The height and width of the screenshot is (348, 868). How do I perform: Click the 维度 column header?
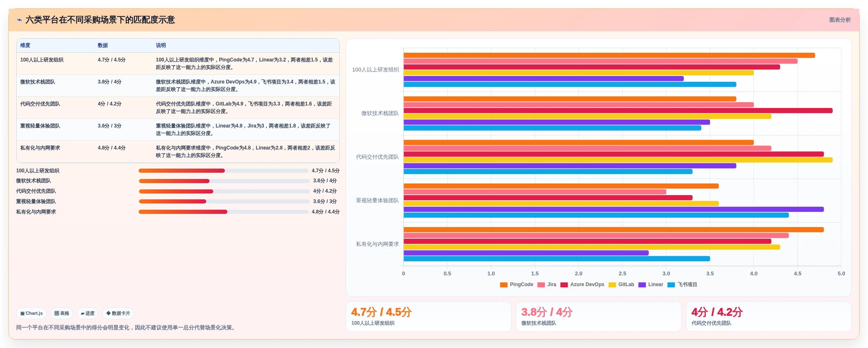25,45
